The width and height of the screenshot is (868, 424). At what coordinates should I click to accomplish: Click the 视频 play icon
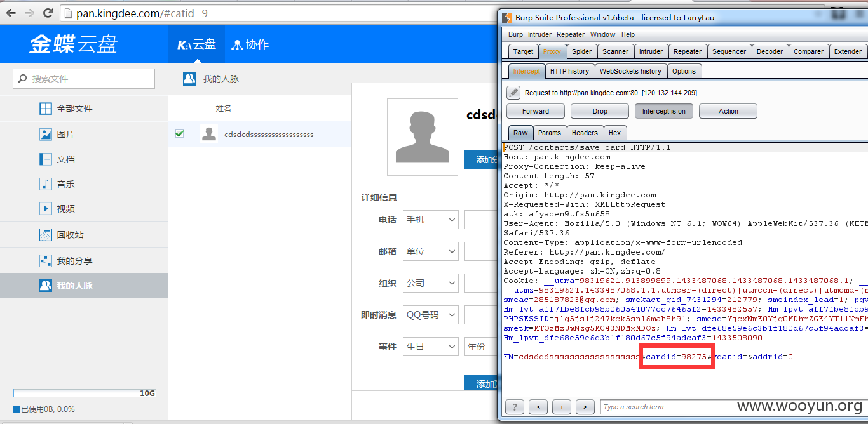click(x=46, y=208)
